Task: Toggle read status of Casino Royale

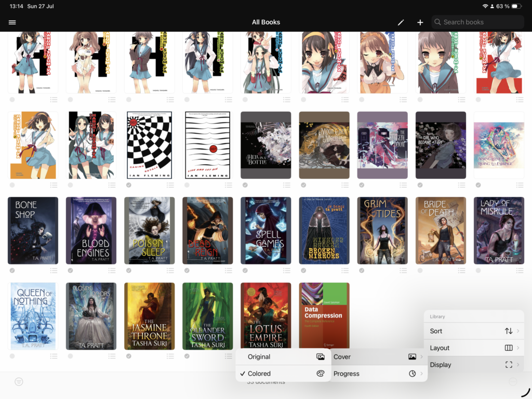Action: tap(129, 185)
